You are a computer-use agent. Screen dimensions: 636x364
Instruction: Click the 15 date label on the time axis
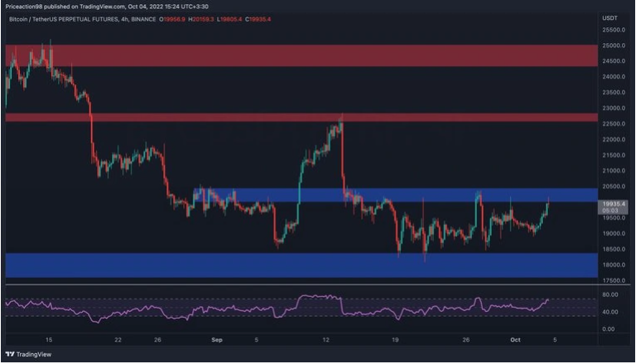point(49,340)
